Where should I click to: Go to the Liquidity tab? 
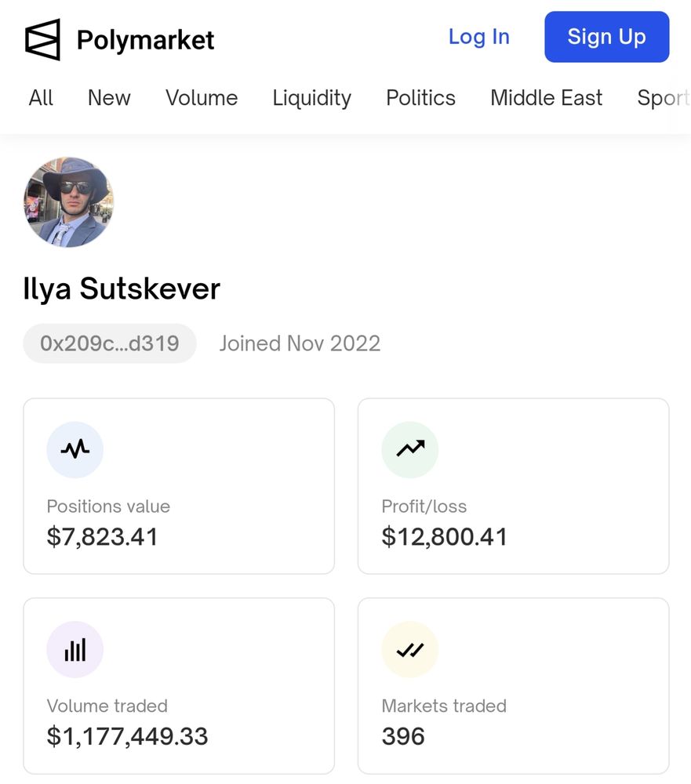tap(311, 99)
